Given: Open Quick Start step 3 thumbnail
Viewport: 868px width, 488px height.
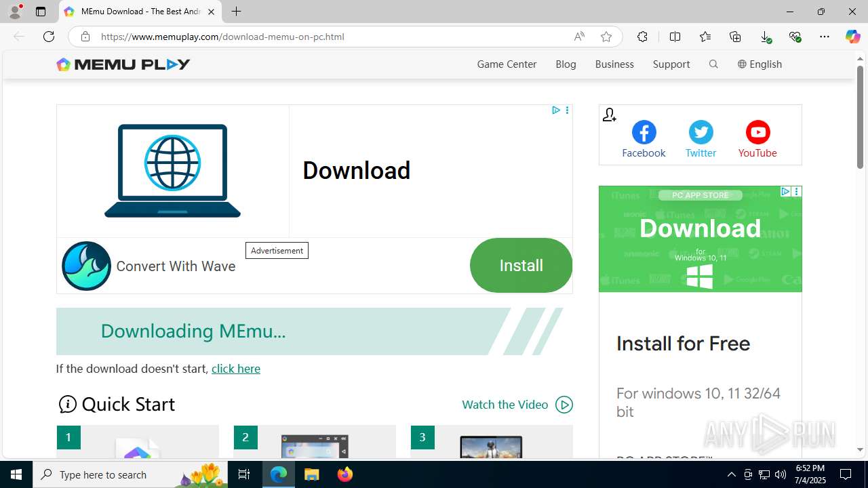Looking at the screenshot, I should tap(492, 441).
